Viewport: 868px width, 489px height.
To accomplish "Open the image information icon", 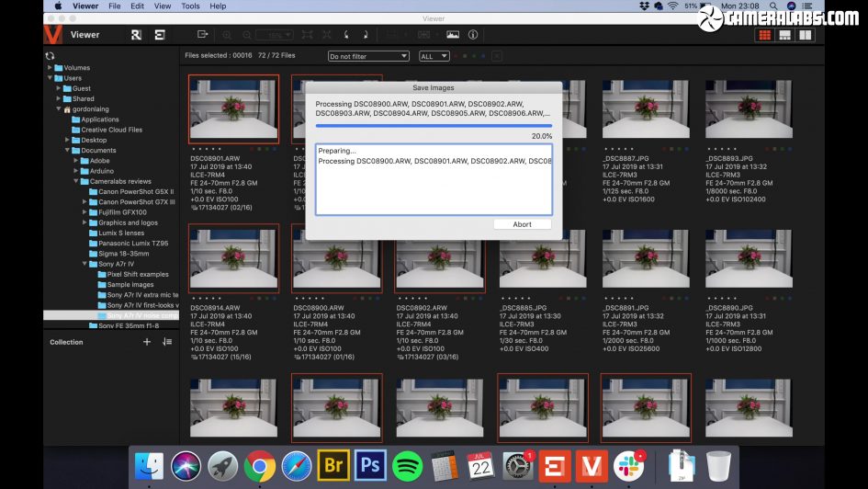I will pos(473,34).
